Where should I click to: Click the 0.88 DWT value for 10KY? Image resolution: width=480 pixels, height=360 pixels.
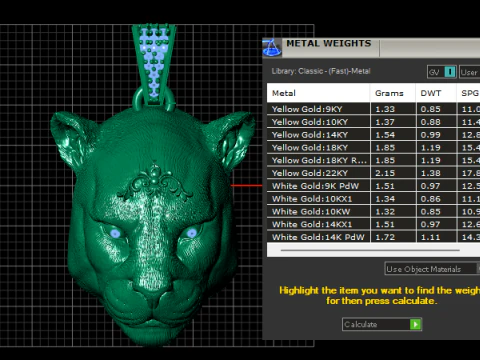(x=430, y=122)
